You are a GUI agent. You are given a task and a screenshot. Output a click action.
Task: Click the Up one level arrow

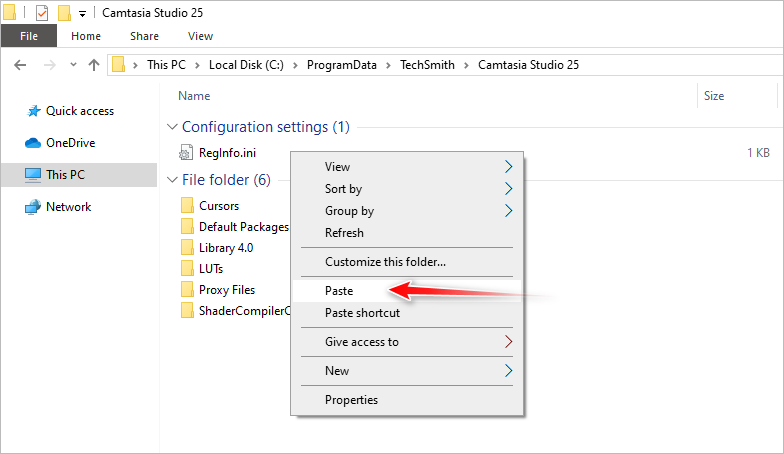[94, 65]
